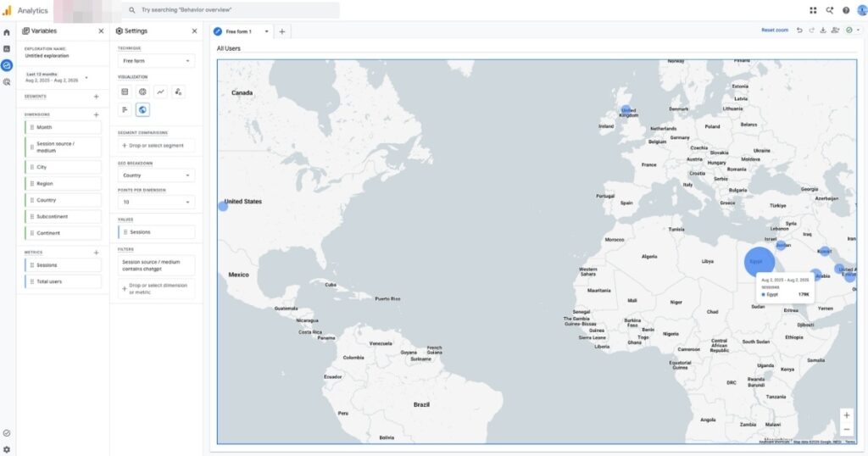Image resolution: width=868 pixels, height=456 pixels.
Task: Select the Subcontinent dimension
Action: pyautogui.click(x=63, y=217)
